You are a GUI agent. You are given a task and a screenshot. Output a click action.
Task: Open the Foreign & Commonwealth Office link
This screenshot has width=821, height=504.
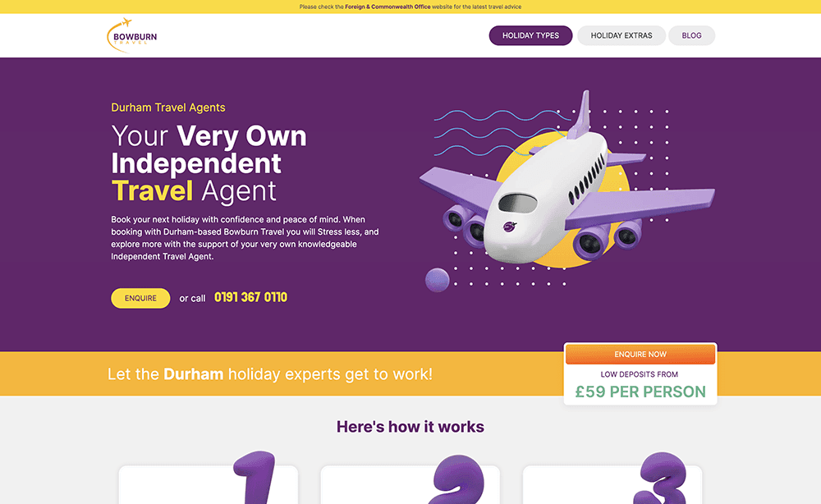[x=388, y=7]
